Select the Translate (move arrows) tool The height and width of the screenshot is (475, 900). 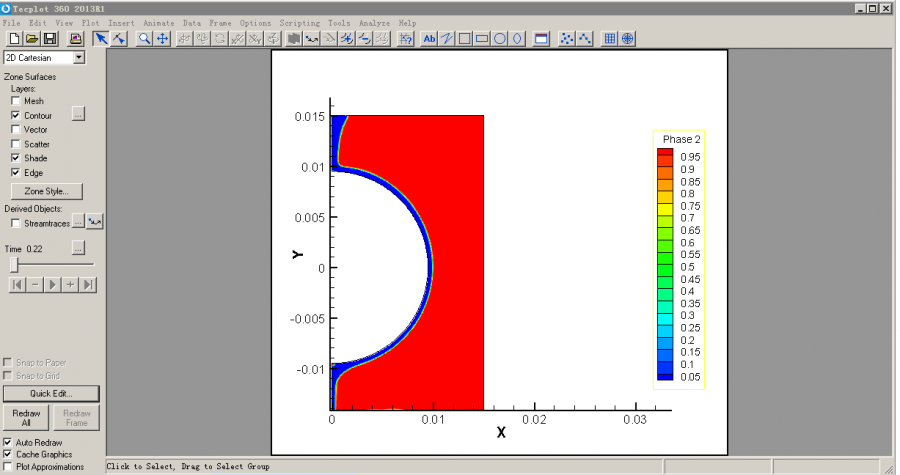pos(161,39)
